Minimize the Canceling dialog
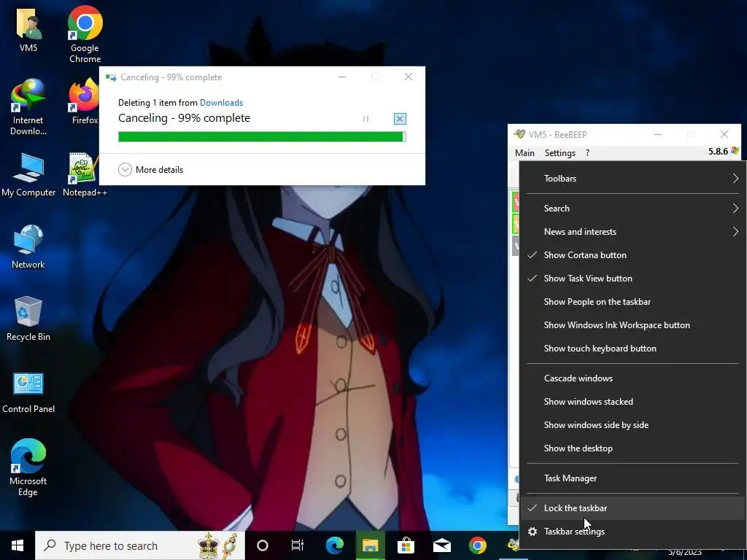 tap(342, 77)
